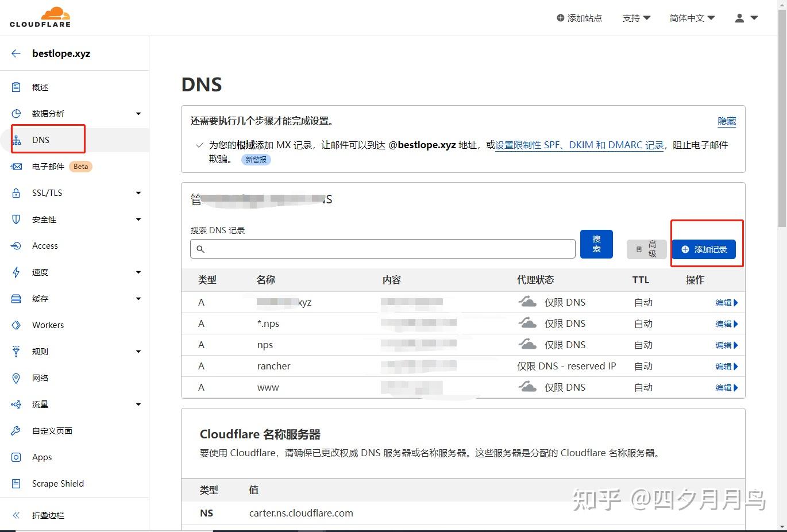Screen dimensions: 787x532
Task: Click the Custom Pages (自定义页面) wrench icon
Action: [x=16, y=431]
